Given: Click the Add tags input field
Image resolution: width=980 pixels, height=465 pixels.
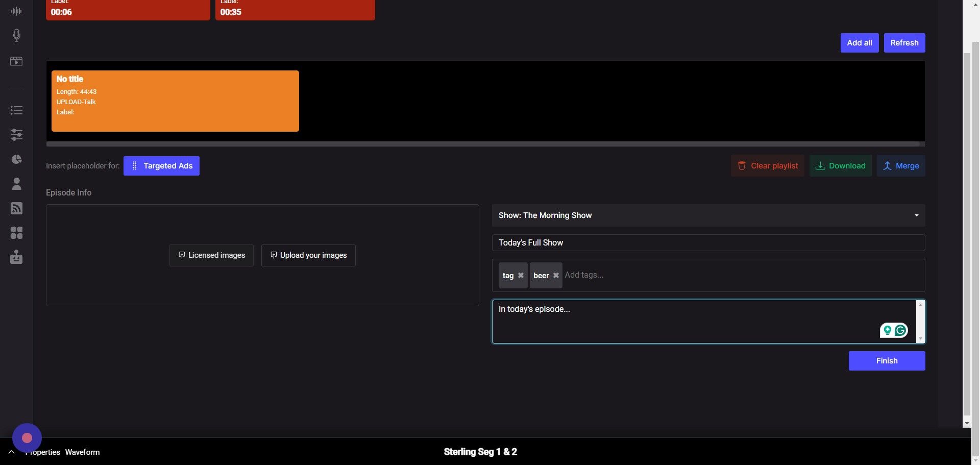Looking at the screenshot, I should (x=740, y=275).
